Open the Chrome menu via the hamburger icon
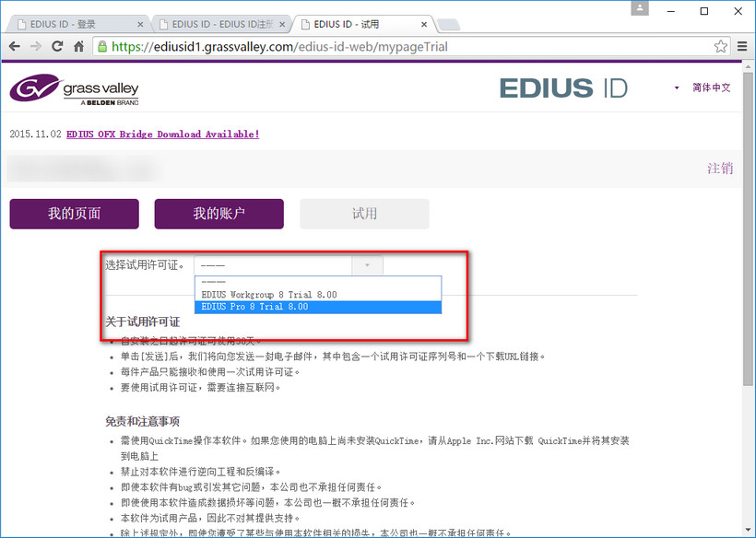 click(742, 45)
